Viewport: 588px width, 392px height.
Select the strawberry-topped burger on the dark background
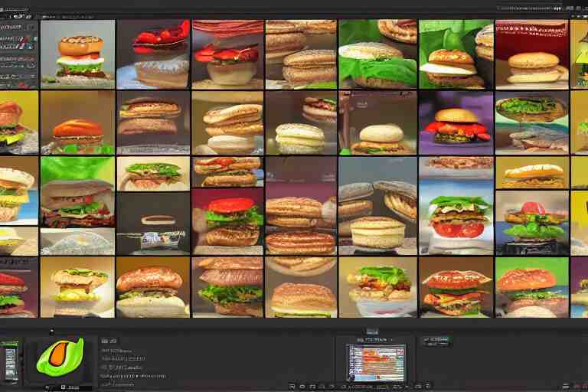click(x=153, y=54)
